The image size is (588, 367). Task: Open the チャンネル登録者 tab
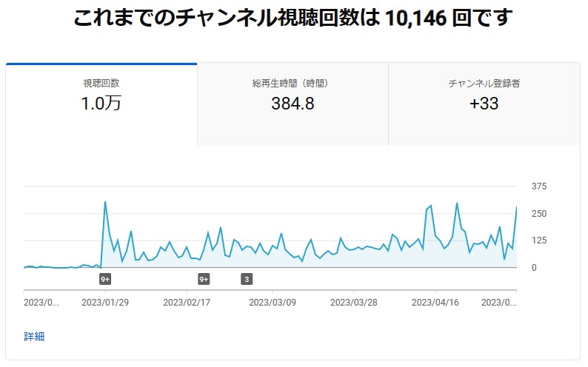pos(484,104)
